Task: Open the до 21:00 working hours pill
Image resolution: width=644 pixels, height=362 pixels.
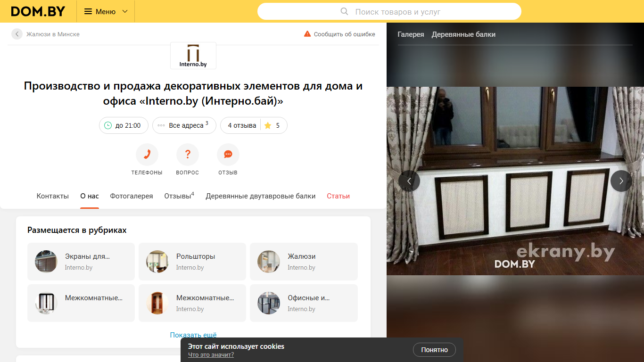Action: coord(124,125)
